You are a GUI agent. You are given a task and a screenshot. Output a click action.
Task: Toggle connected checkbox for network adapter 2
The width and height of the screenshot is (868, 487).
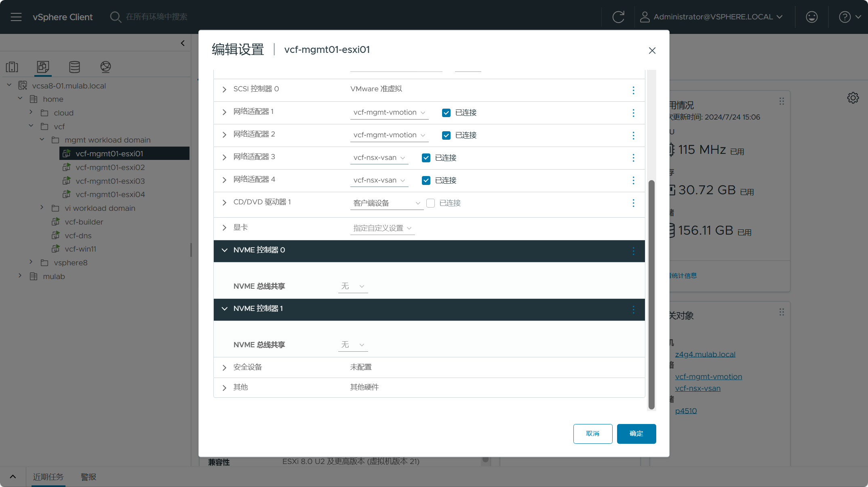tap(446, 135)
